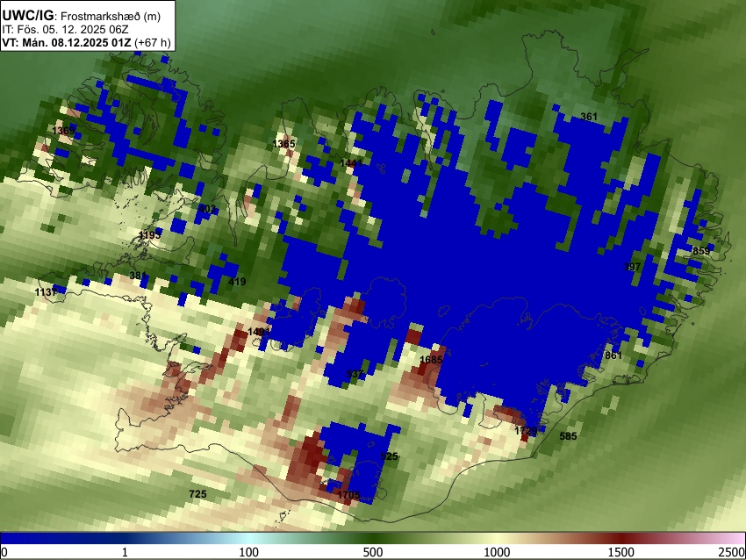Image resolution: width=746 pixels, height=560 pixels.
Task: Click the 1193 value label
Action: point(150,235)
